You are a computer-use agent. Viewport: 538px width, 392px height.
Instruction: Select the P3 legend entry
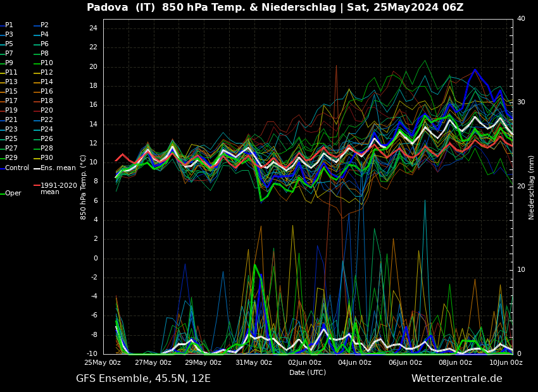pyautogui.click(x=9, y=35)
